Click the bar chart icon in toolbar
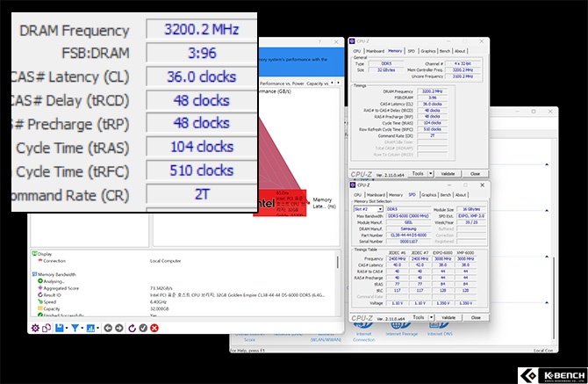The height and width of the screenshot is (384, 588). coord(92,328)
